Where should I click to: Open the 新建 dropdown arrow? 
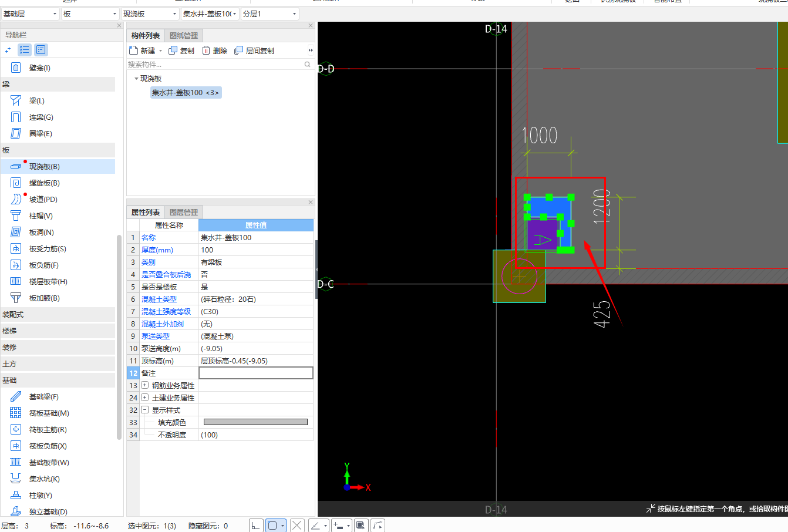[160, 51]
